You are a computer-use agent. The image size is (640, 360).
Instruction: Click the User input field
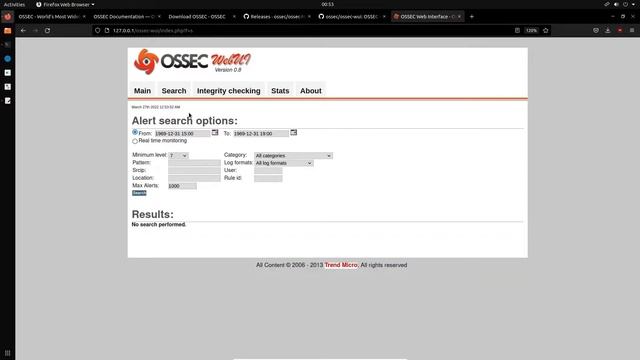point(268,171)
